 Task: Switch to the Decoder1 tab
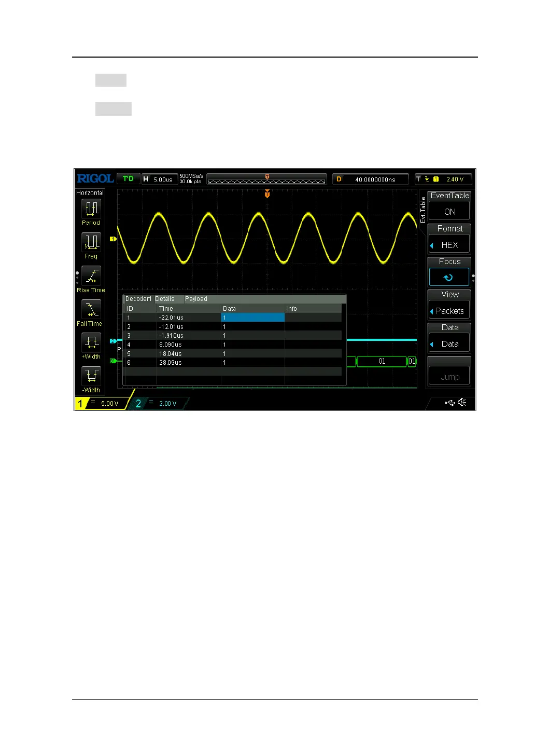(138, 299)
